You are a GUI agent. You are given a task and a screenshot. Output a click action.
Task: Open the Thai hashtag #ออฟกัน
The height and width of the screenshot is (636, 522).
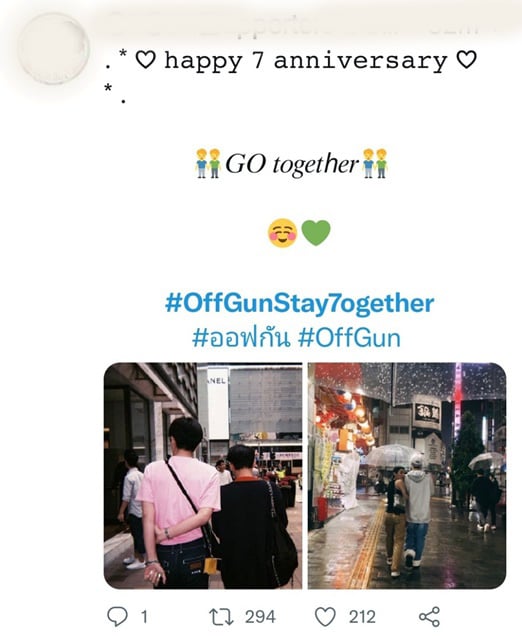(x=241, y=338)
